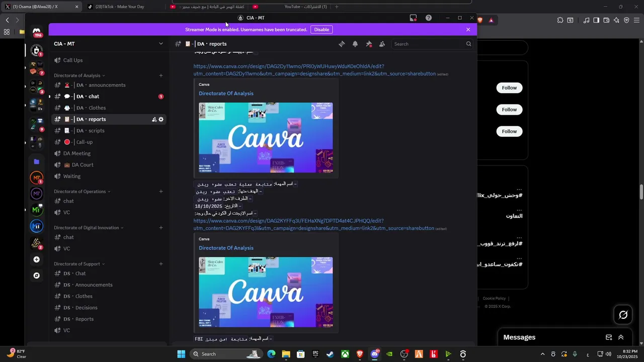644x362 pixels.
Task: Open Call-up text channel
Action: tap(108, 142)
